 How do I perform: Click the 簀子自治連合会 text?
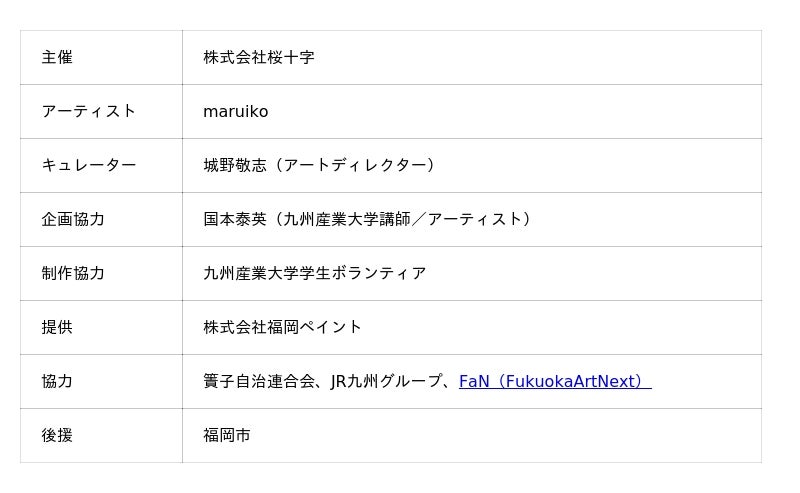pyautogui.click(x=258, y=382)
